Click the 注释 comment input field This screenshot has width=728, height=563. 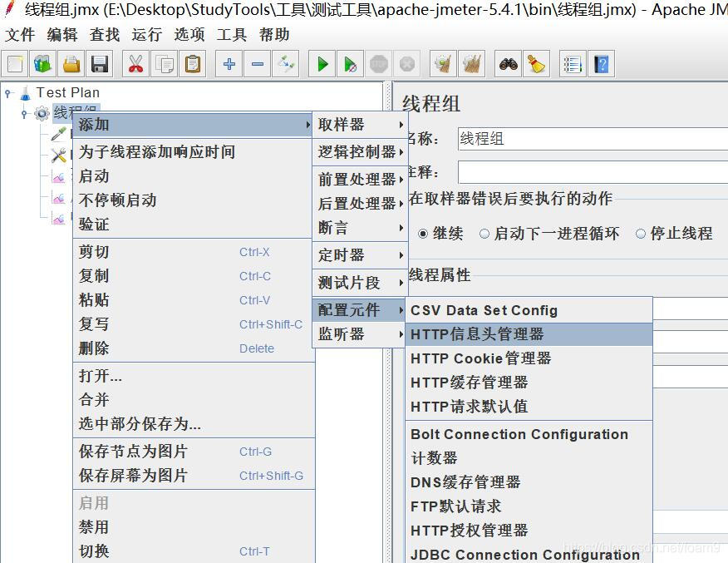pos(593,172)
